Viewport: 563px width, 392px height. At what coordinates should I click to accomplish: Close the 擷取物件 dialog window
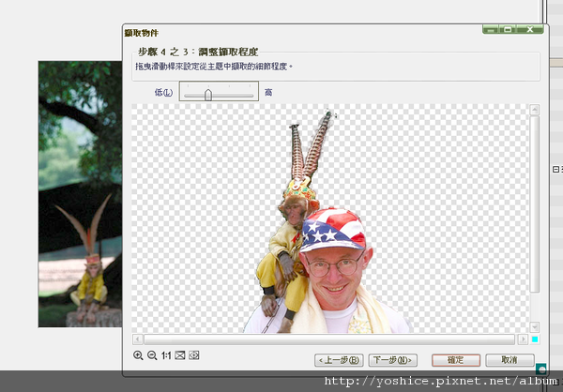coord(530,29)
